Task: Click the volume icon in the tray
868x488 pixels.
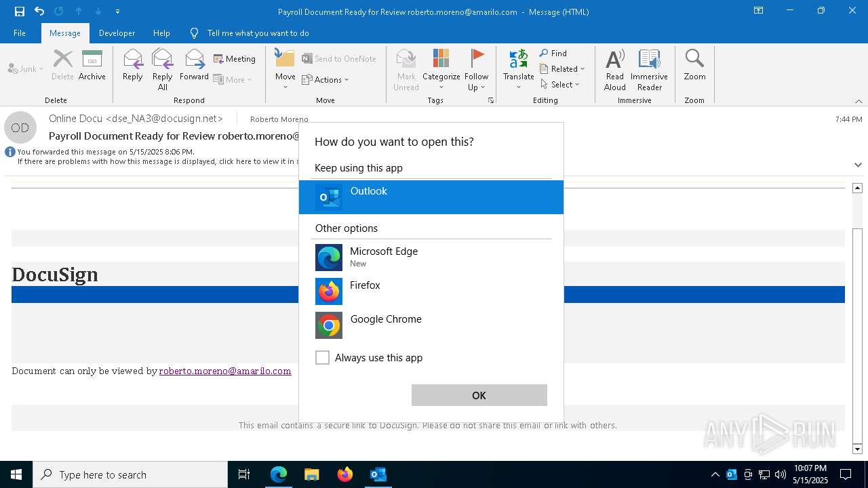Action: [x=781, y=474]
